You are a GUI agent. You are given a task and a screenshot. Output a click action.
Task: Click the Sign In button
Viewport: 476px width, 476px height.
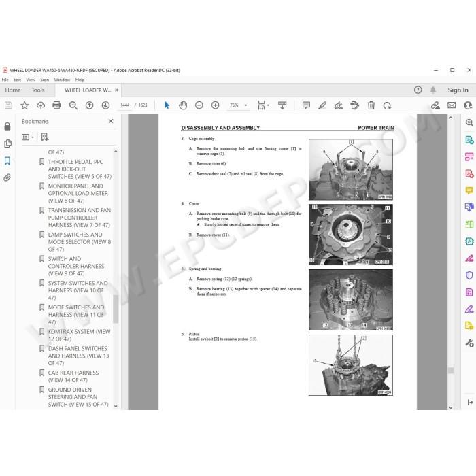[458, 90]
